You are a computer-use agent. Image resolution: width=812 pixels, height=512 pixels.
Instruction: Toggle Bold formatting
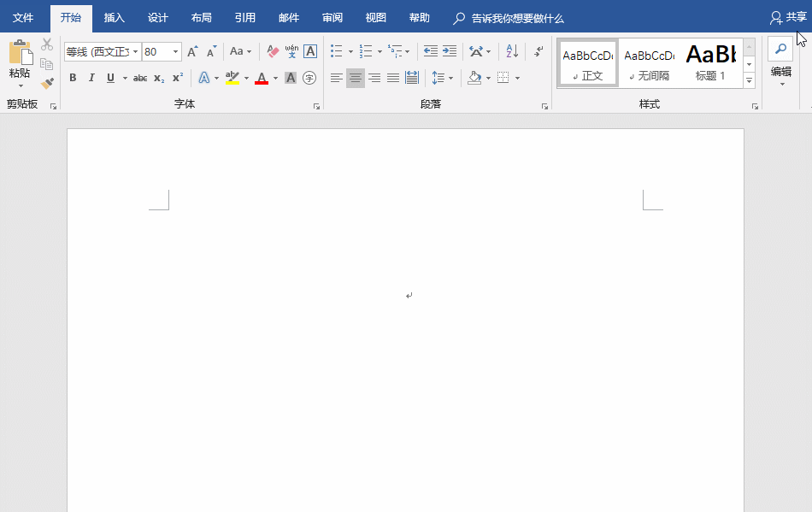[73, 78]
